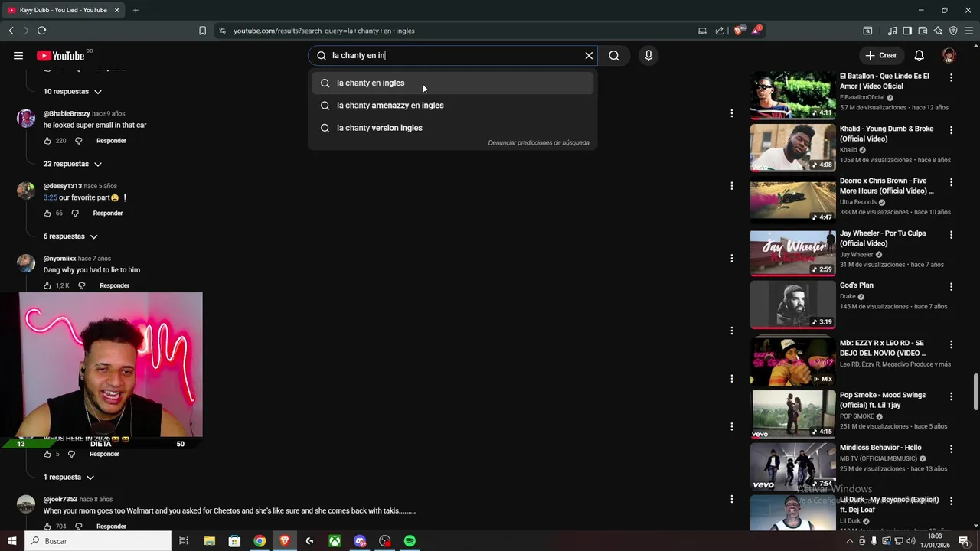The image size is (980, 551).
Task: Open options menu for @BhabieBreezy comment
Action: (x=732, y=113)
